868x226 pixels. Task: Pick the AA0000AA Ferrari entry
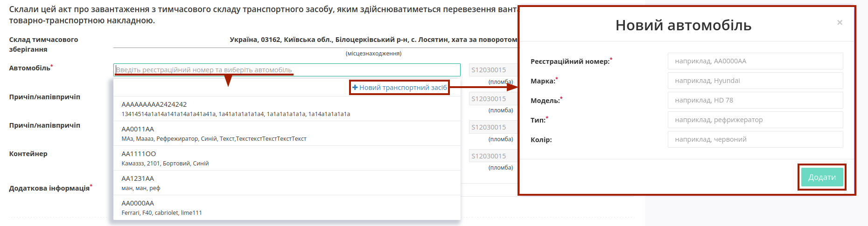coord(287,208)
